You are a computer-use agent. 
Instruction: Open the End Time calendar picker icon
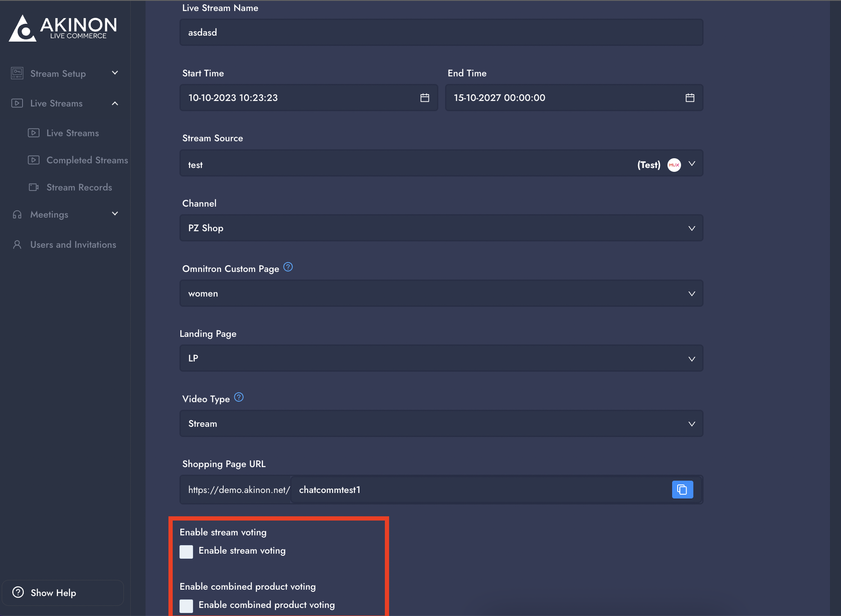(690, 98)
